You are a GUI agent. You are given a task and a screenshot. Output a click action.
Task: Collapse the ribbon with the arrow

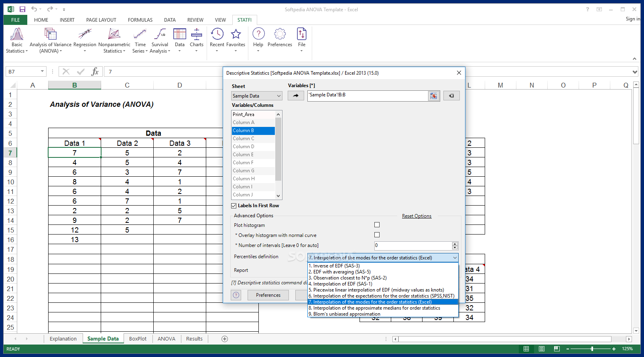pos(634,59)
